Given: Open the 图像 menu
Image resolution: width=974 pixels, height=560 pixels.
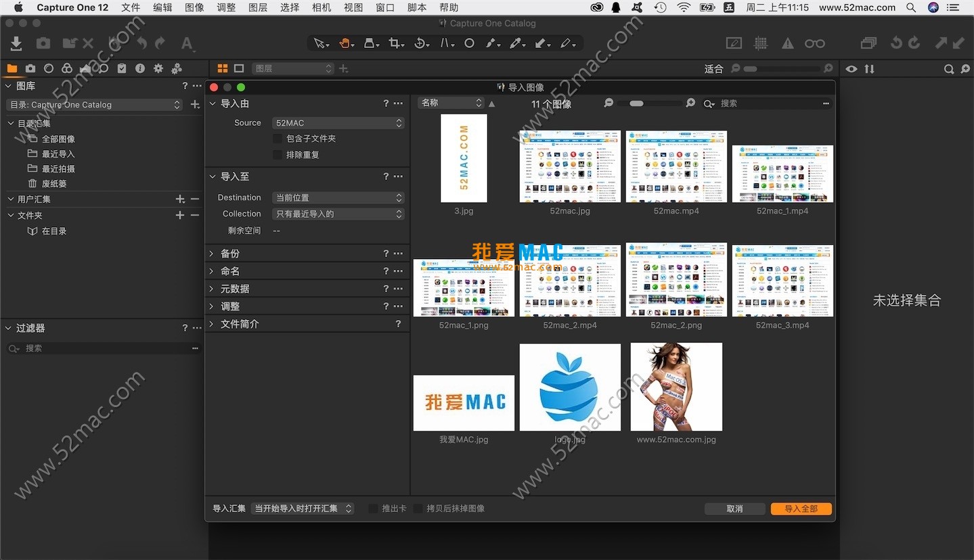Looking at the screenshot, I should (x=194, y=7).
